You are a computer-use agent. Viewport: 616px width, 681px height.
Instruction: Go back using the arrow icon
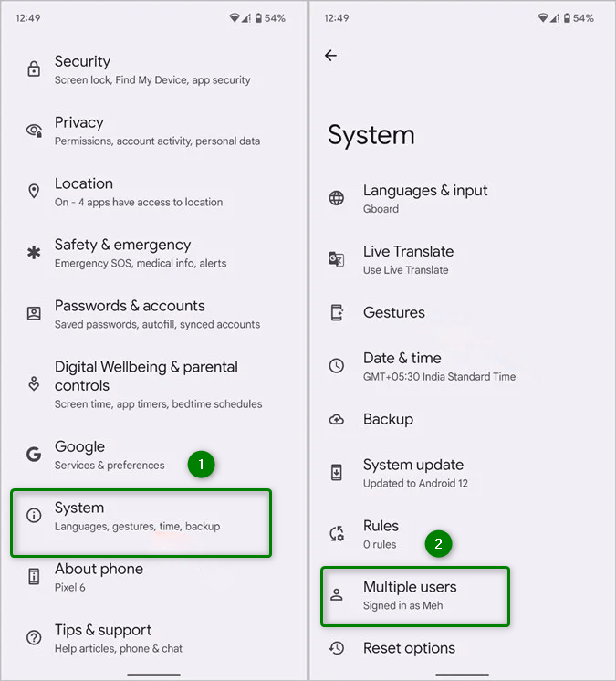[x=330, y=56]
